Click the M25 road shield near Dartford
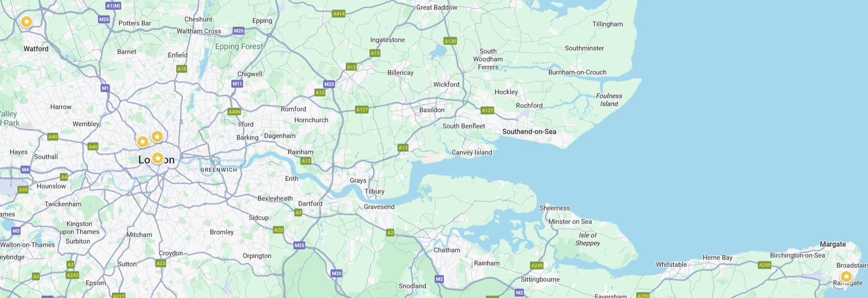 299,245
